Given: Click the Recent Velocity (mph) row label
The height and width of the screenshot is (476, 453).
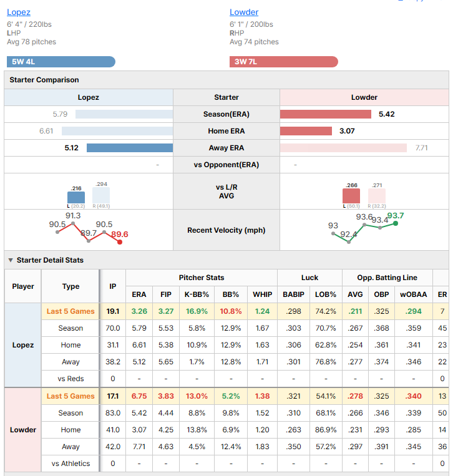Looking at the screenshot, I should tap(226, 230).
